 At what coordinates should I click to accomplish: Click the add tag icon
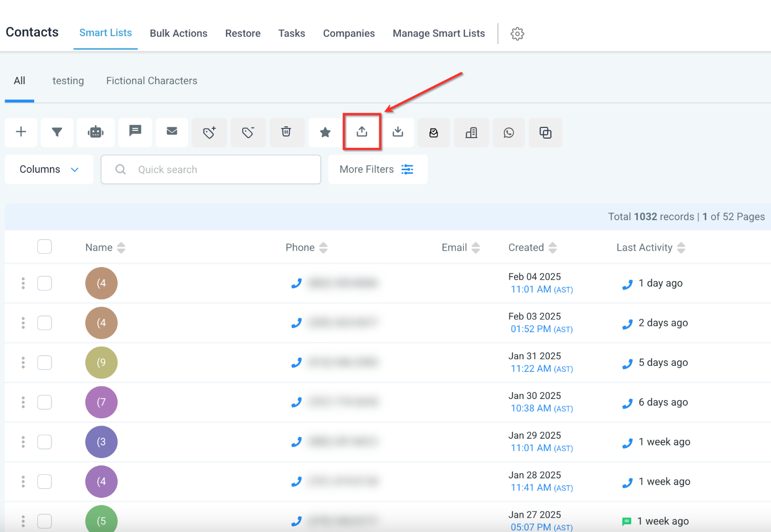click(x=210, y=132)
